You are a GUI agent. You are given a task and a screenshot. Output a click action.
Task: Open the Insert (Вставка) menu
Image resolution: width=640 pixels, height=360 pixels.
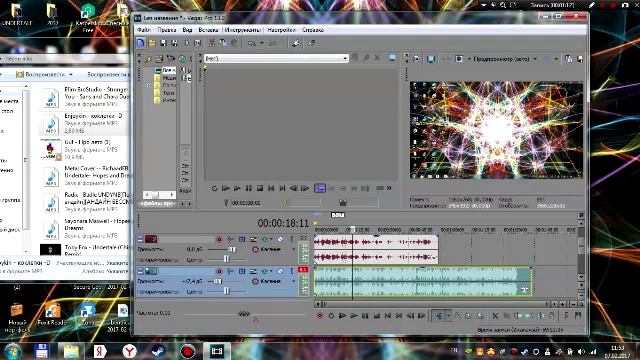(x=208, y=30)
